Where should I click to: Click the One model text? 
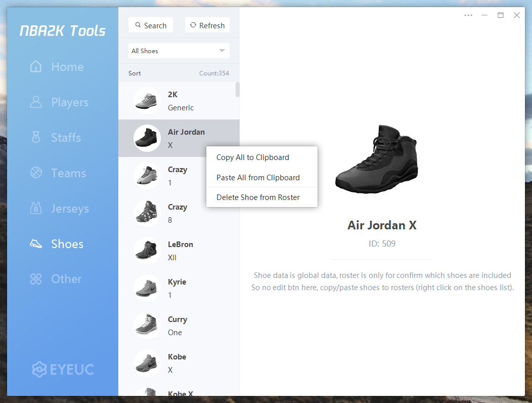coord(175,332)
